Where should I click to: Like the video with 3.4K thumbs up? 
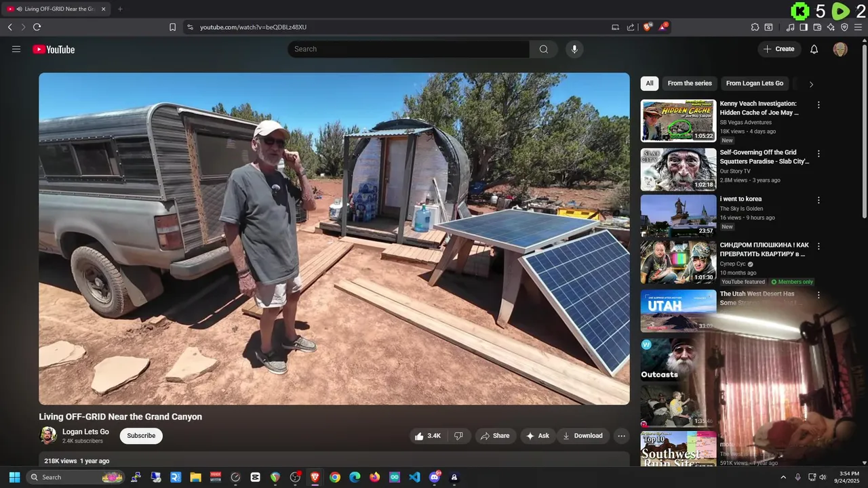(428, 436)
